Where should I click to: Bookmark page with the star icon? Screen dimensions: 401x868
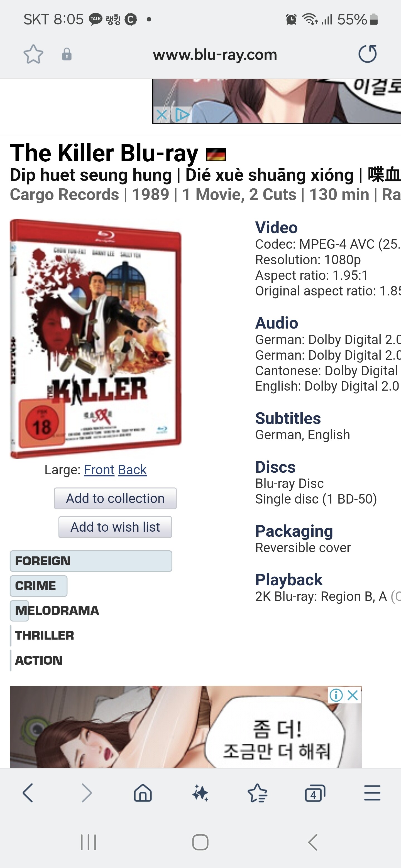click(33, 54)
